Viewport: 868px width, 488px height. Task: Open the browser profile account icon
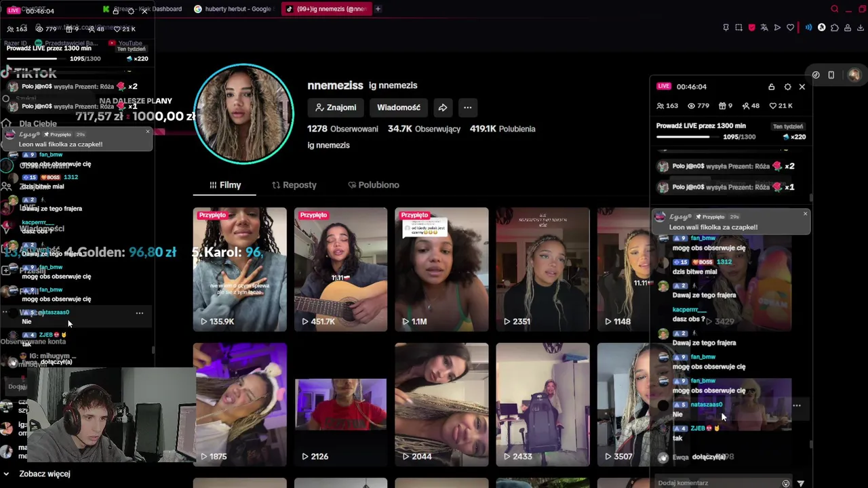[x=847, y=28]
